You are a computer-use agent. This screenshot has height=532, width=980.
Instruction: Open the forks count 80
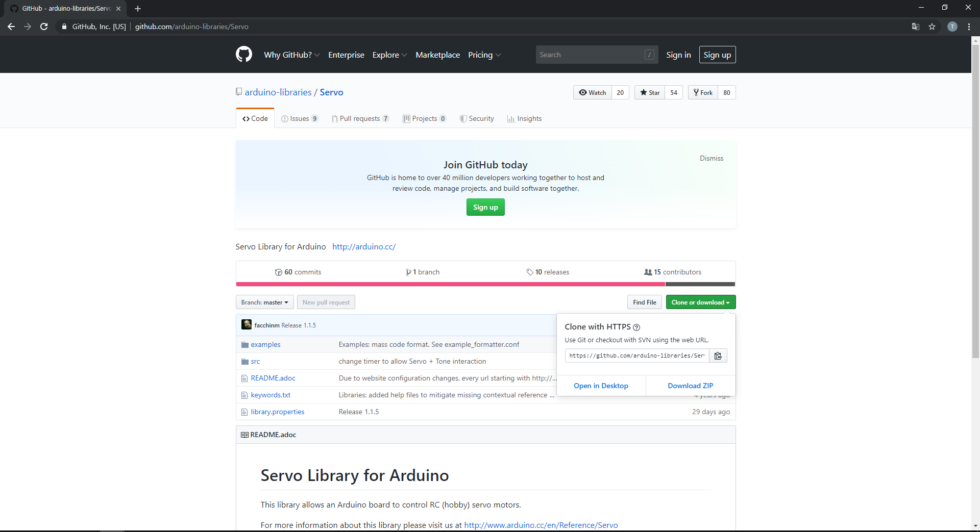click(x=727, y=92)
